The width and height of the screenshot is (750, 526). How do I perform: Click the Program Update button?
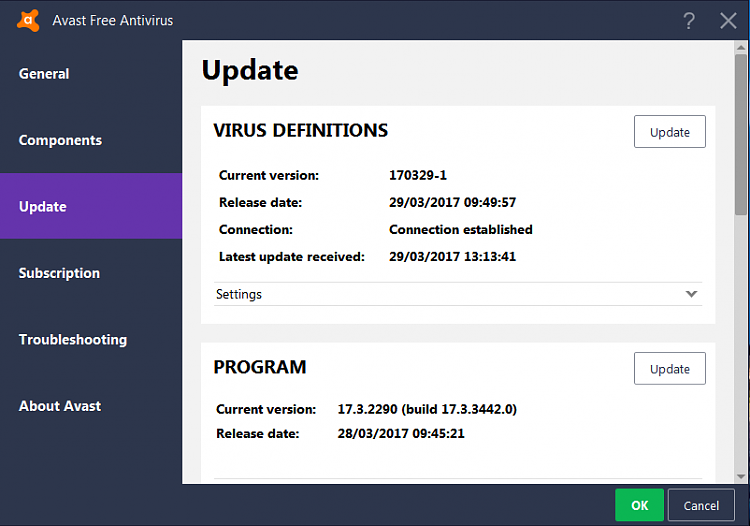pyautogui.click(x=670, y=369)
